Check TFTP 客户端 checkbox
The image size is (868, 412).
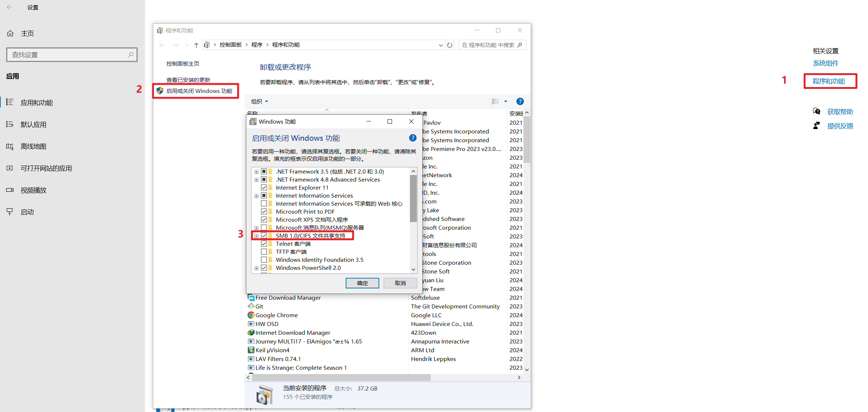tap(264, 252)
